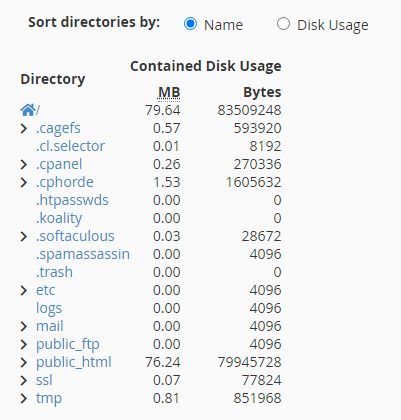This screenshot has height=420, width=401.
Task: Open the mail directory link
Action: [x=50, y=326]
